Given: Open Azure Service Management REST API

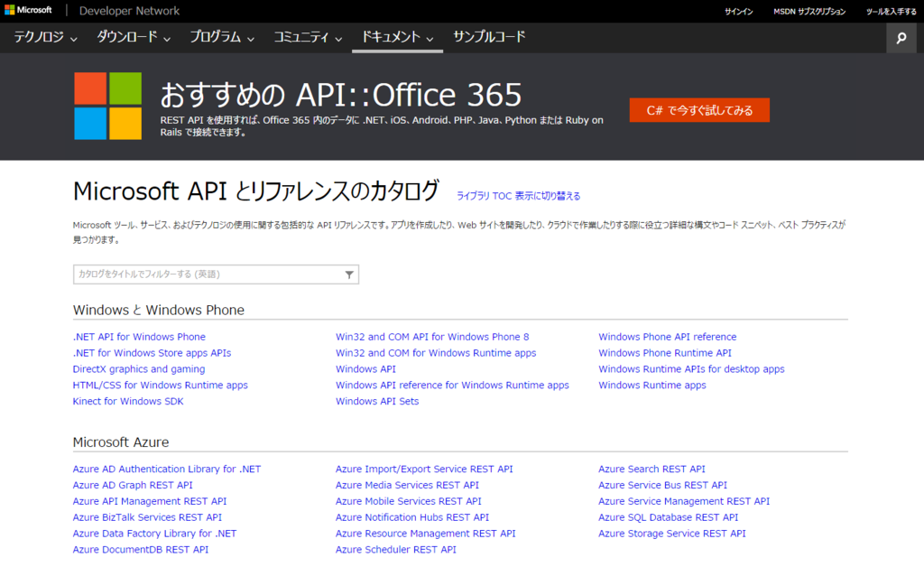Looking at the screenshot, I should (684, 501).
